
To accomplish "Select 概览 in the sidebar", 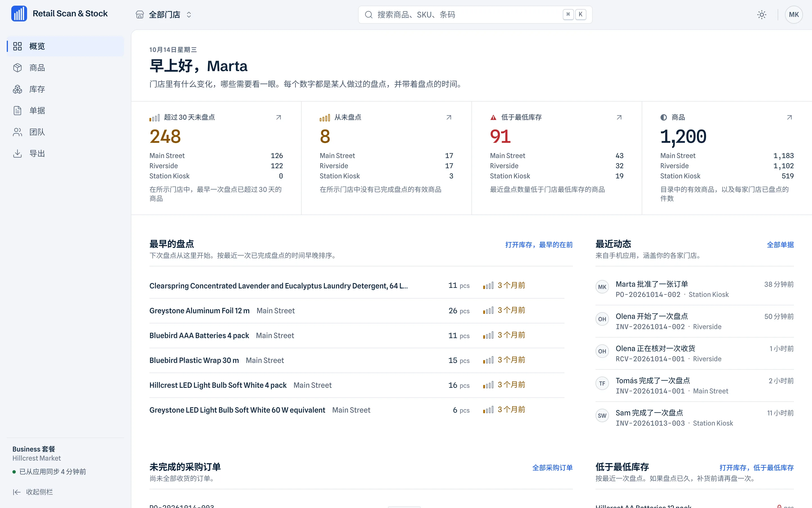I will click(x=65, y=46).
